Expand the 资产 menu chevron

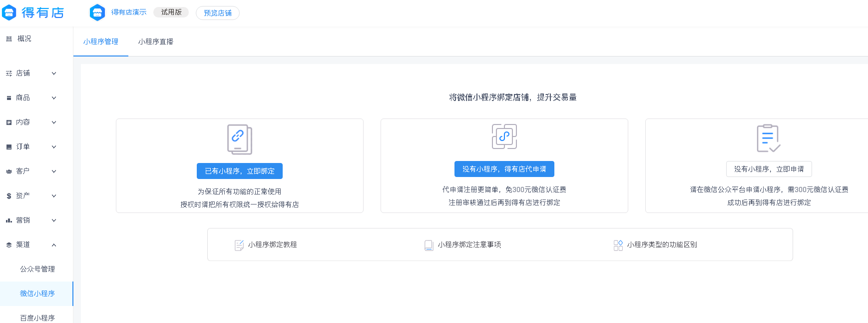pos(54,196)
